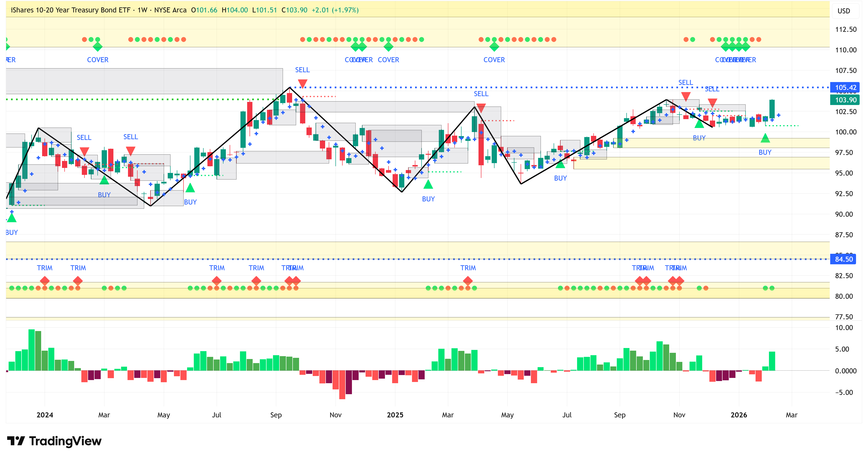Click the blue 84.50 price level label
This screenshot has height=459, width=868.
click(843, 259)
